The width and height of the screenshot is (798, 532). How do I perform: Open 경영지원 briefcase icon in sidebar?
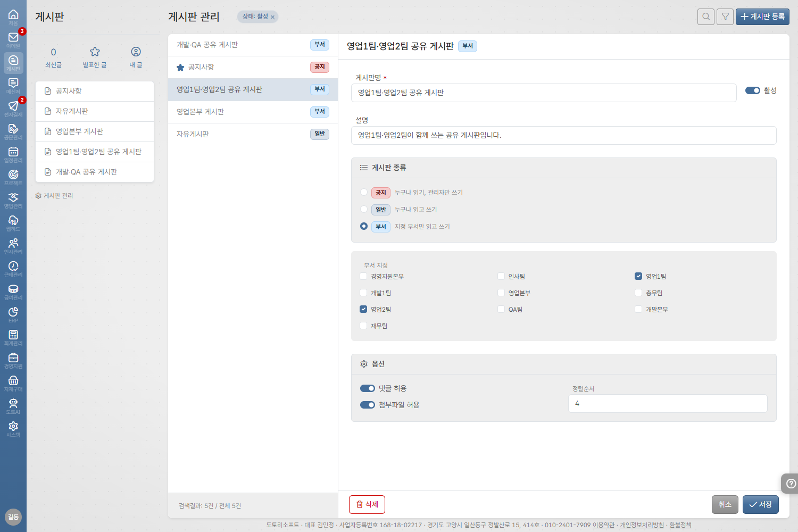pyautogui.click(x=13, y=361)
